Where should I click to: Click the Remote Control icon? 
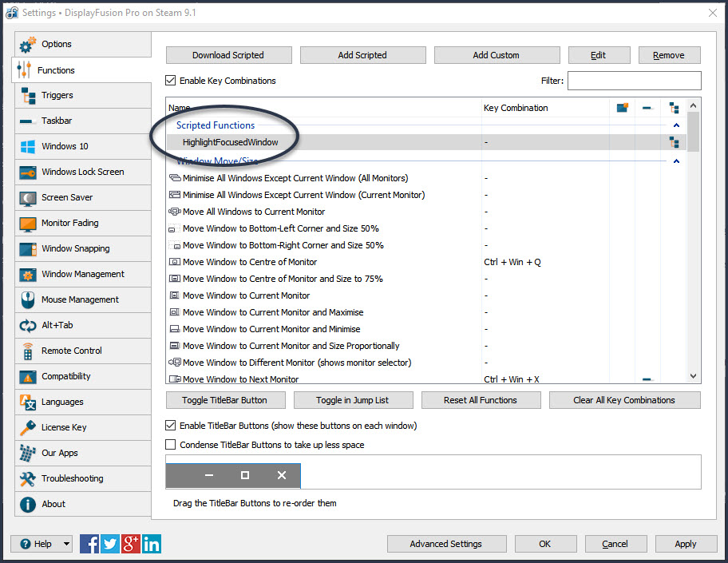click(28, 351)
